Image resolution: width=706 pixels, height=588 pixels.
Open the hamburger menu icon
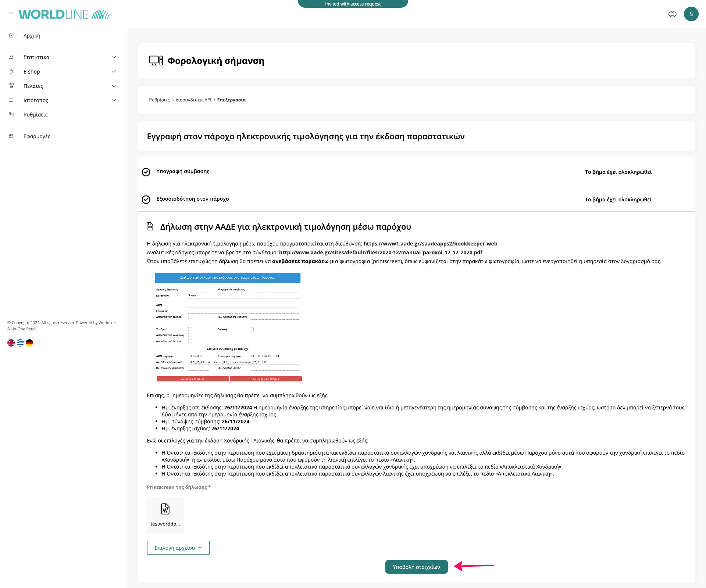pos(11,14)
